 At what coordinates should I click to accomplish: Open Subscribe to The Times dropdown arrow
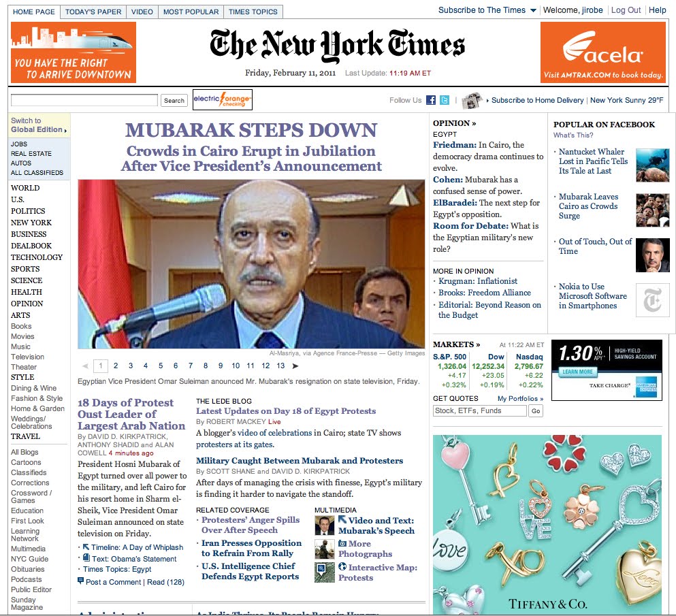(533, 10)
